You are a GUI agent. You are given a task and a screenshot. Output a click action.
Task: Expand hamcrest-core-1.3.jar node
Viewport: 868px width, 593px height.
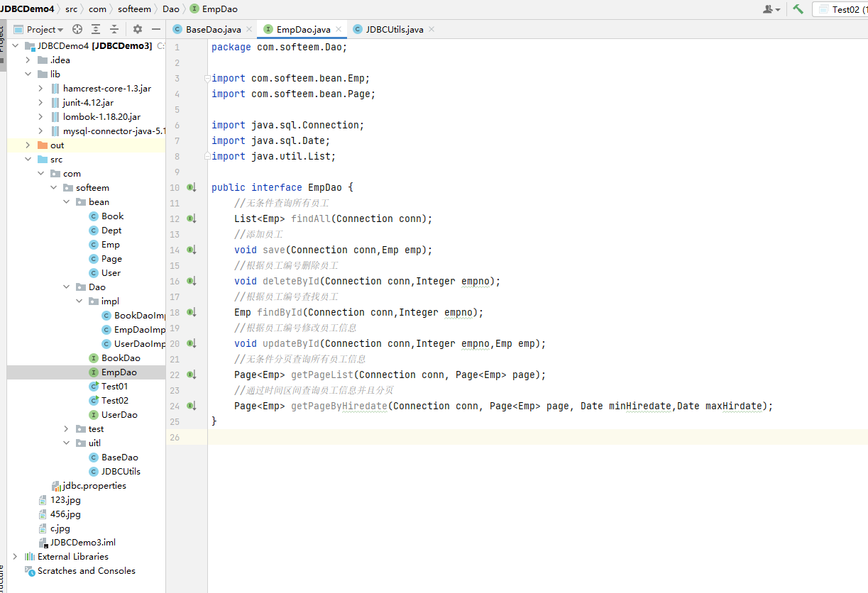click(x=41, y=89)
